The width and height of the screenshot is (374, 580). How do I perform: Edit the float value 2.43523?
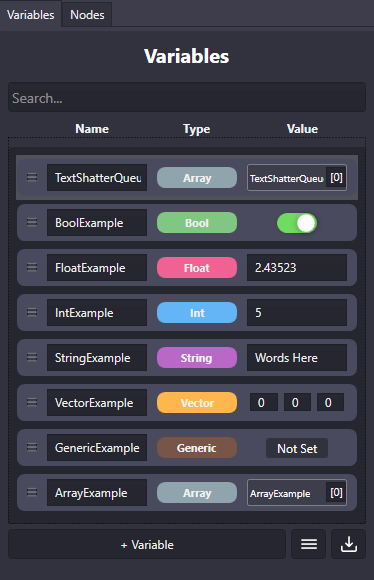pos(297,267)
